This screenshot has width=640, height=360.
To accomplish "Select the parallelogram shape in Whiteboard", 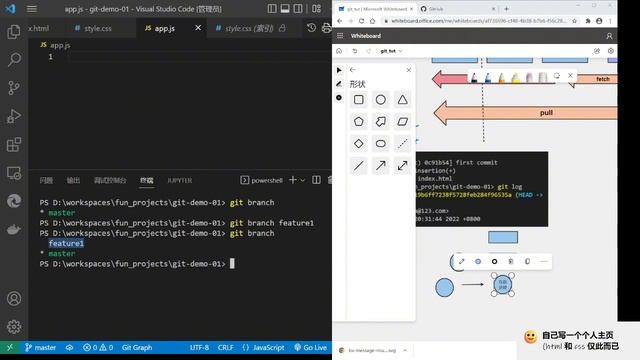I will tap(403, 122).
